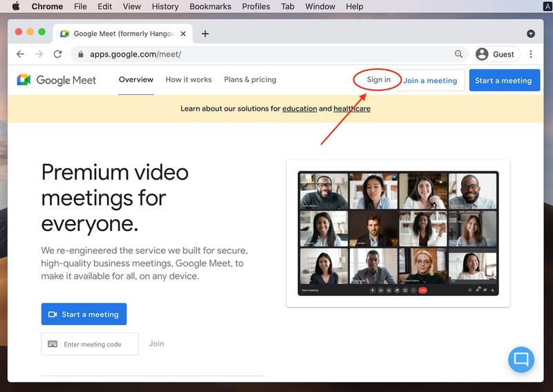Viewport: 553px width, 392px height.
Task: Click the Google Meet logo
Action: click(x=57, y=80)
